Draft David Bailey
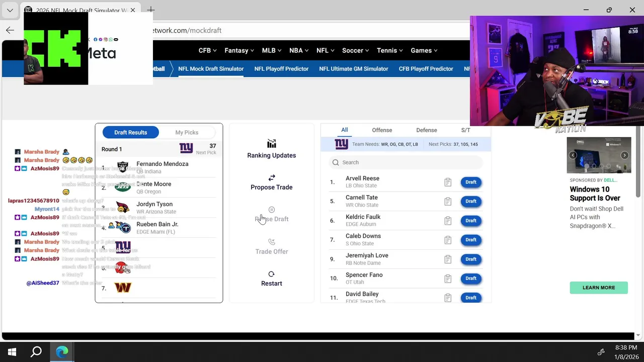 pyautogui.click(x=471, y=298)
